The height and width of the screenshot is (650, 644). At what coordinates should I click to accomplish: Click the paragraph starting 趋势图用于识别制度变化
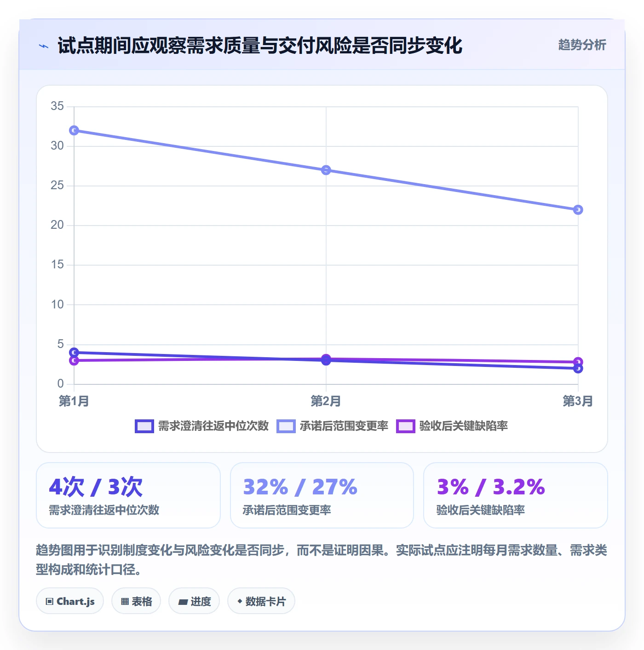pos(322,560)
